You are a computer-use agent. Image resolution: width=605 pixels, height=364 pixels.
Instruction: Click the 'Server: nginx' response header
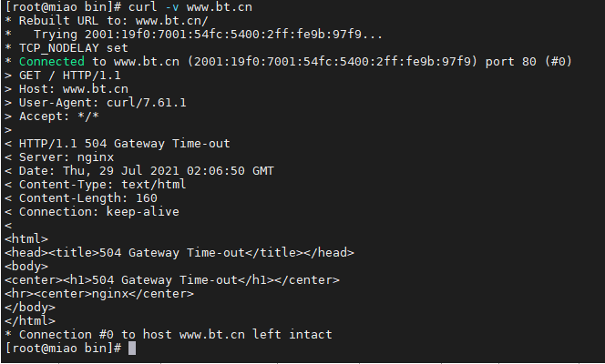tap(67, 157)
